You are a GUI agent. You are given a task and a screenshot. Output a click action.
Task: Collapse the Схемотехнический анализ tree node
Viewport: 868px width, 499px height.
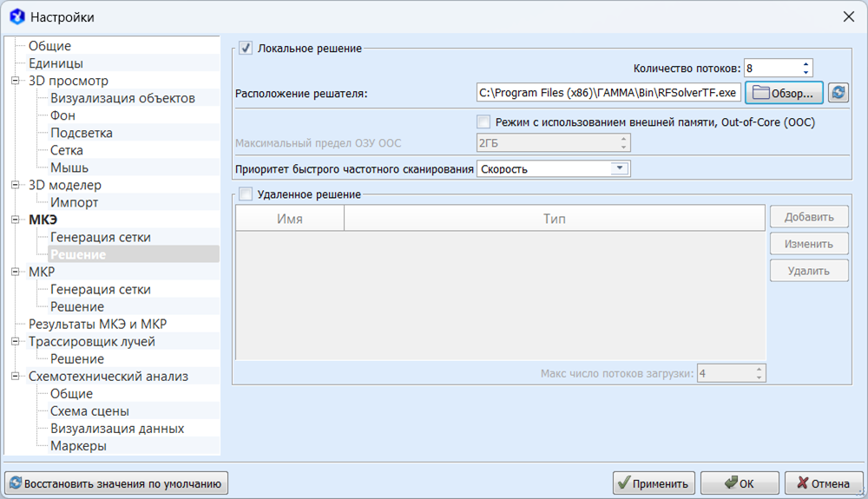16,377
